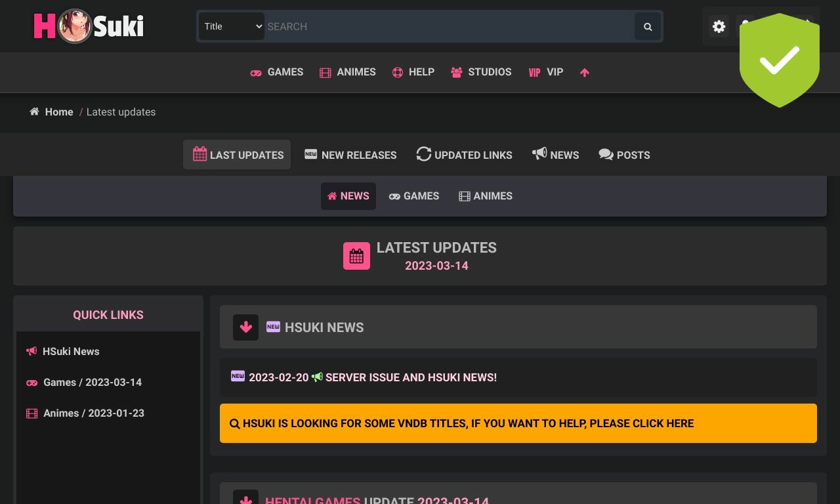Switch to the New Releases tab

point(350,155)
